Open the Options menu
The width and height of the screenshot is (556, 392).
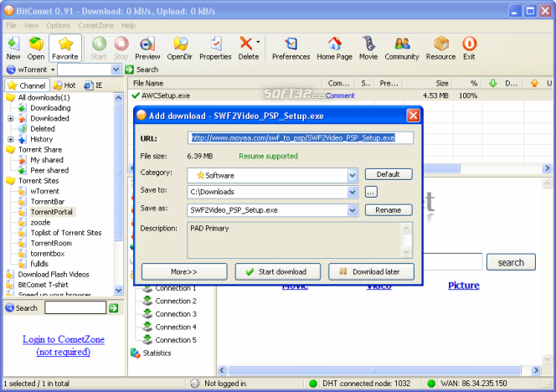(x=59, y=25)
